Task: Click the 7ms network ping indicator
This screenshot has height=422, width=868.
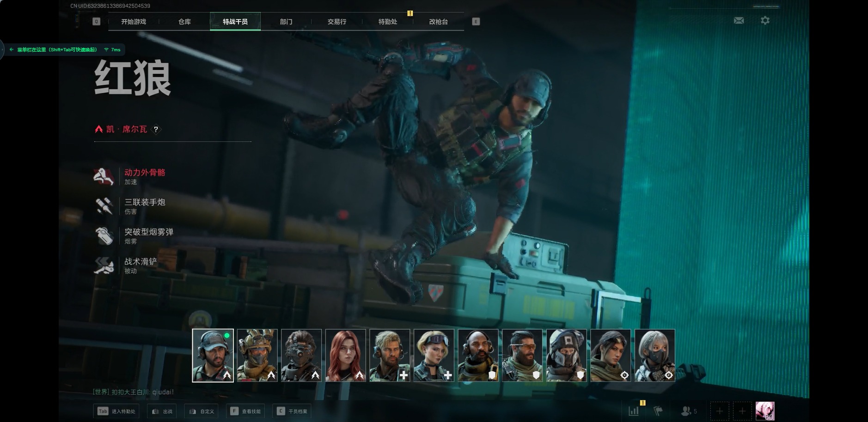Action: click(x=112, y=50)
